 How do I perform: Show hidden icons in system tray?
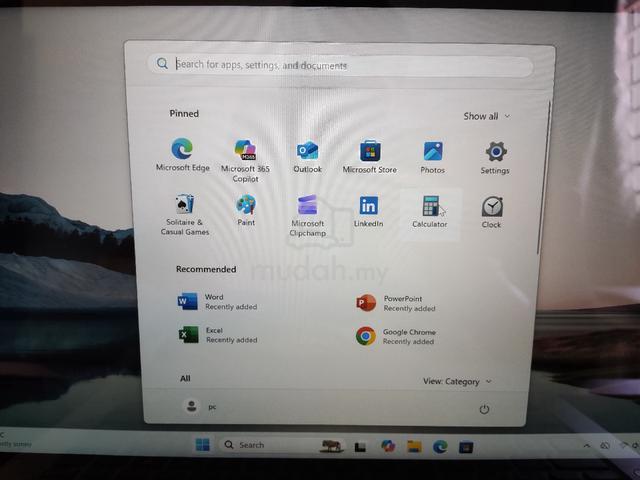coord(587,446)
